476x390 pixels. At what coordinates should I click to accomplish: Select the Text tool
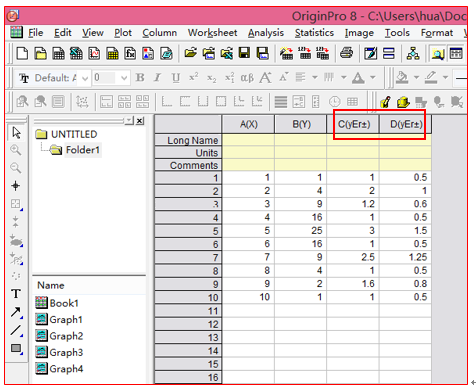[x=16, y=294]
